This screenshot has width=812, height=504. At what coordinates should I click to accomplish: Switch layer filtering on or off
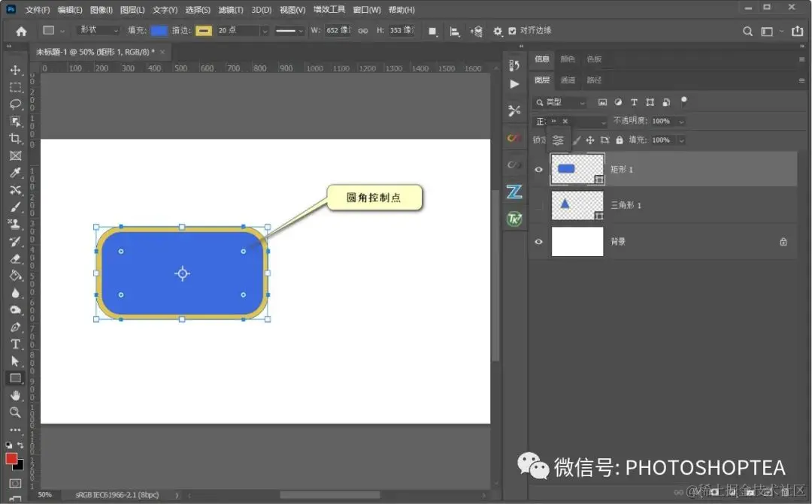coord(684,101)
